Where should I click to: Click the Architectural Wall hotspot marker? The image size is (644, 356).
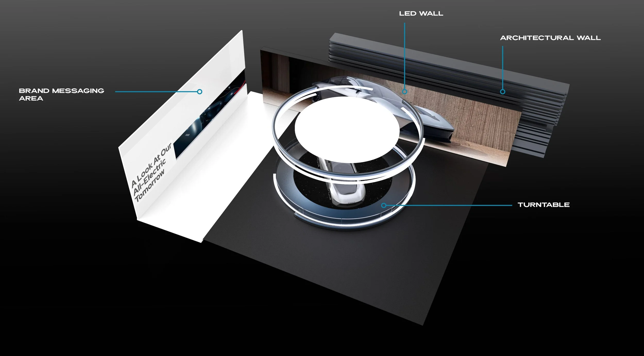pyautogui.click(x=502, y=92)
